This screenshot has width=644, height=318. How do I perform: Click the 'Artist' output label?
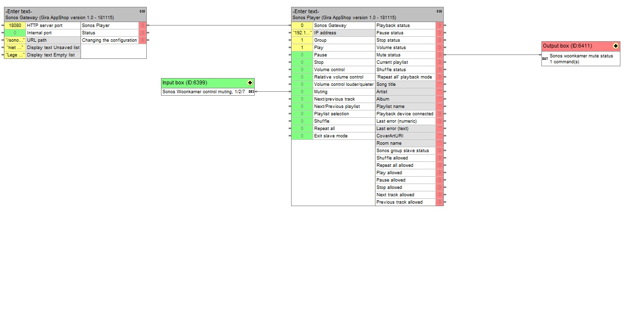pyautogui.click(x=382, y=92)
